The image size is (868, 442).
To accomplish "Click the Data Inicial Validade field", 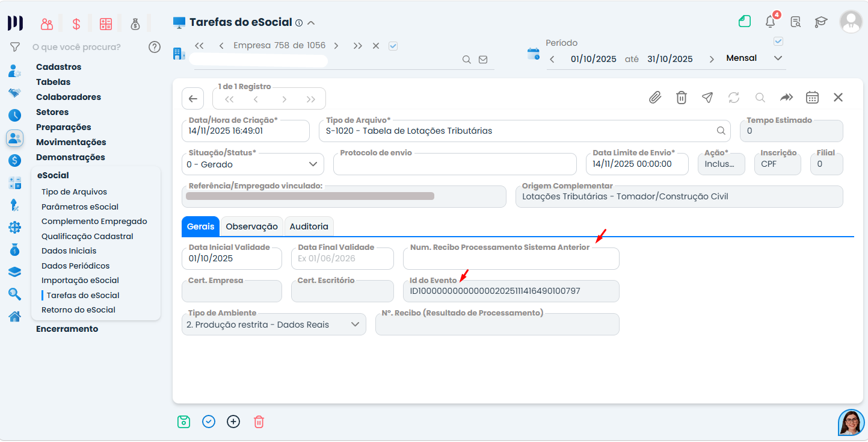I will point(232,258).
